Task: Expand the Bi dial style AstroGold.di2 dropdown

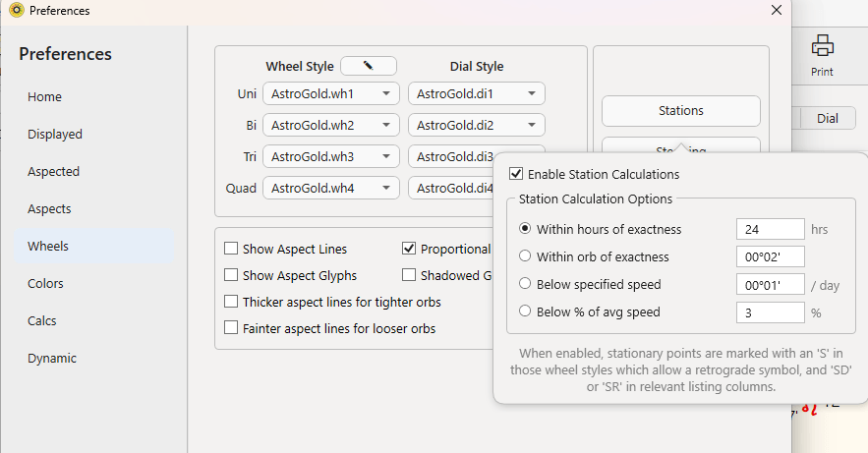Action: (477, 125)
